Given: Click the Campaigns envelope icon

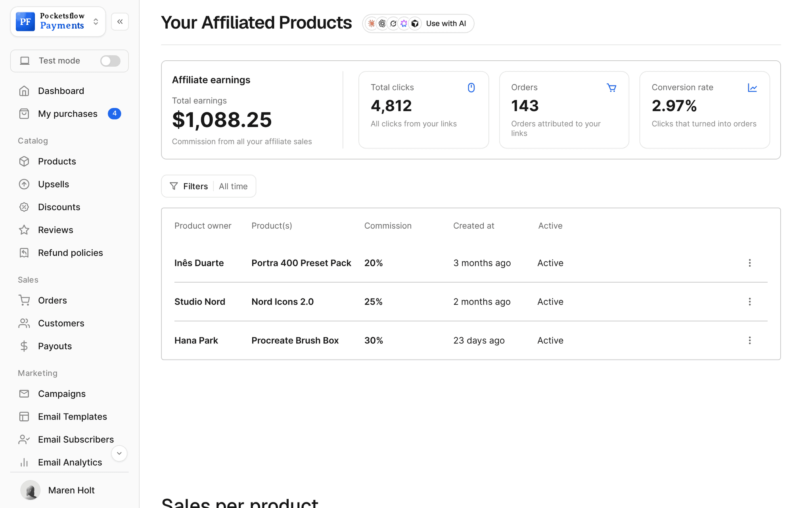Looking at the screenshot, I should click(24, 394).
